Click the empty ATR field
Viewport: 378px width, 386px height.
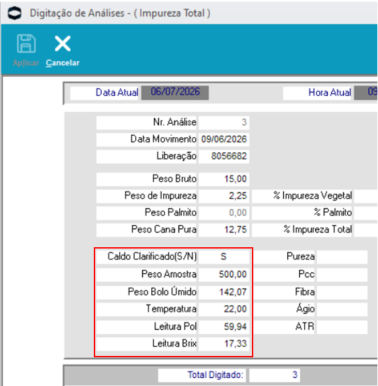coord(342,327)
